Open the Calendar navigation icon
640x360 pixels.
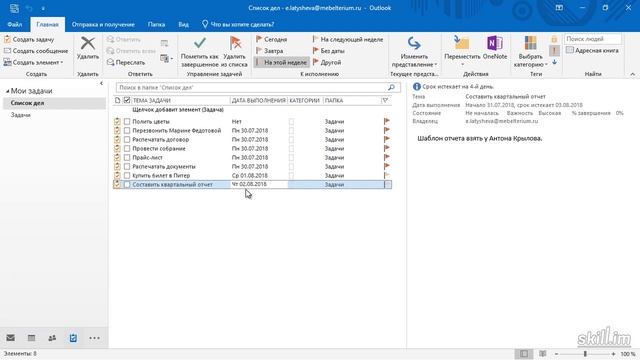[31, 338]
